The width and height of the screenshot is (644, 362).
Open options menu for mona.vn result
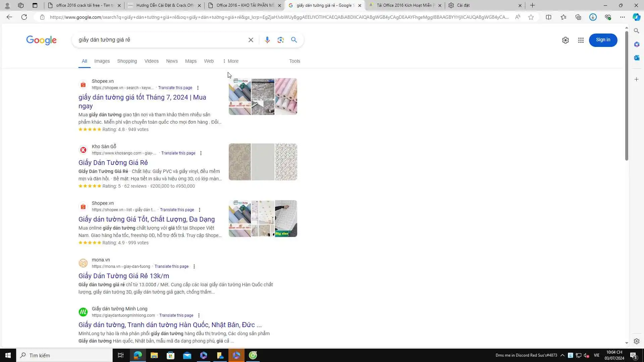pos(194,266)
